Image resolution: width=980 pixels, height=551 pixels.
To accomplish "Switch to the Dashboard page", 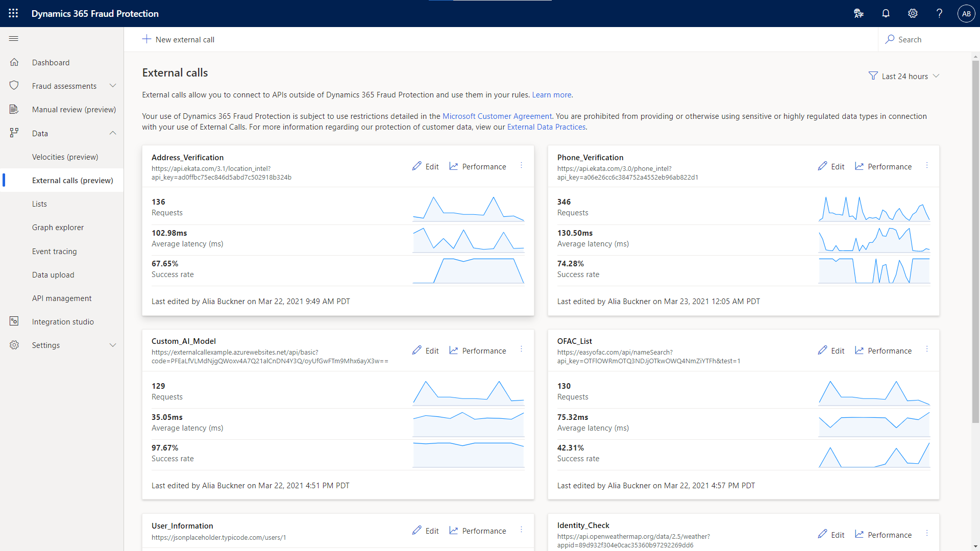I will (x=51, y=62).
